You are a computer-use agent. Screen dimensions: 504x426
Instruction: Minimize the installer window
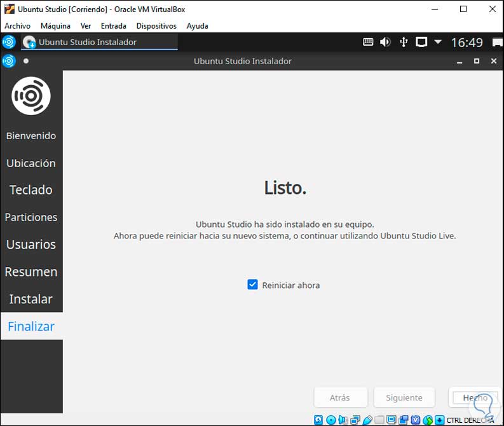click(x=460, y=61)
